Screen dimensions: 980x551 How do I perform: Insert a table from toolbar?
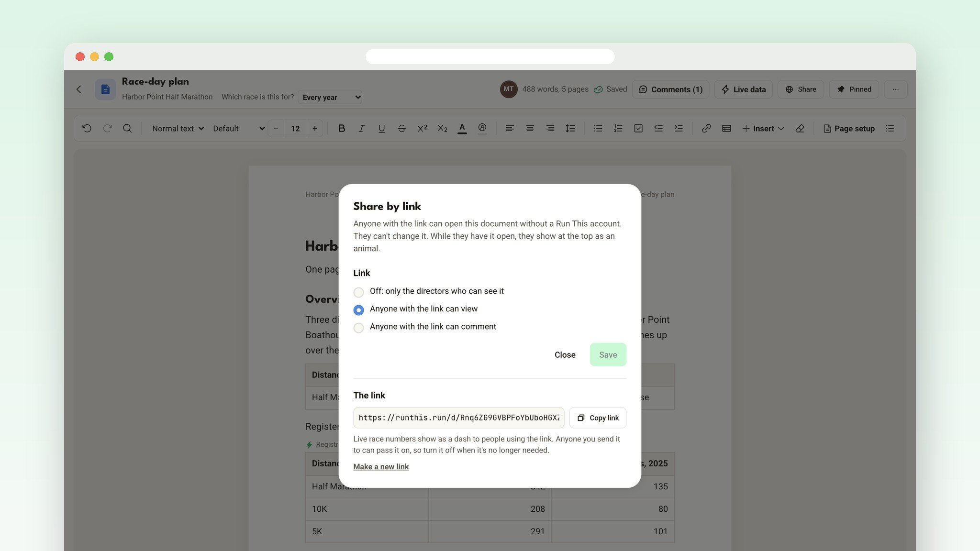[726, 128]
